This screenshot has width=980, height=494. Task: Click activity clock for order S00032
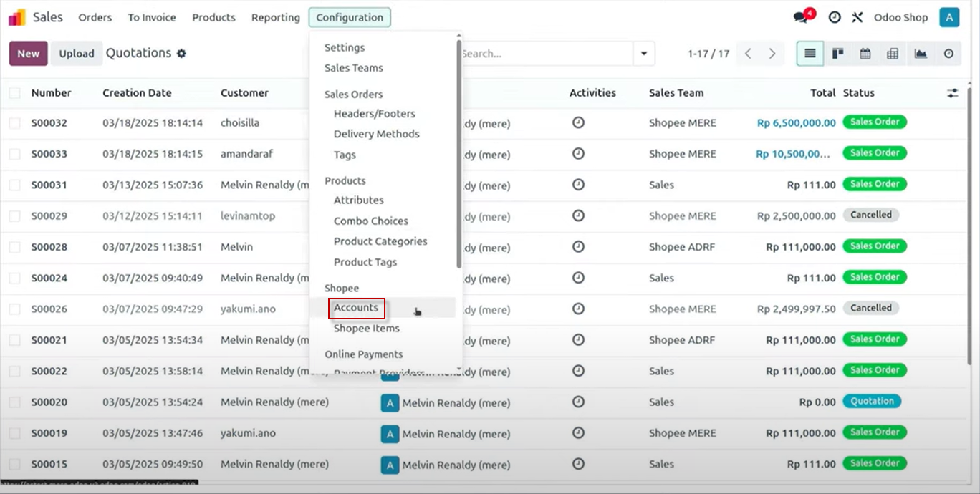578,122
